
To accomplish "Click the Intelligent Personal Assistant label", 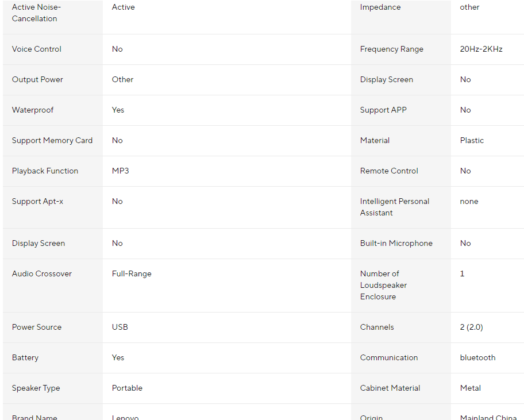I will click(x=394, y=207).
